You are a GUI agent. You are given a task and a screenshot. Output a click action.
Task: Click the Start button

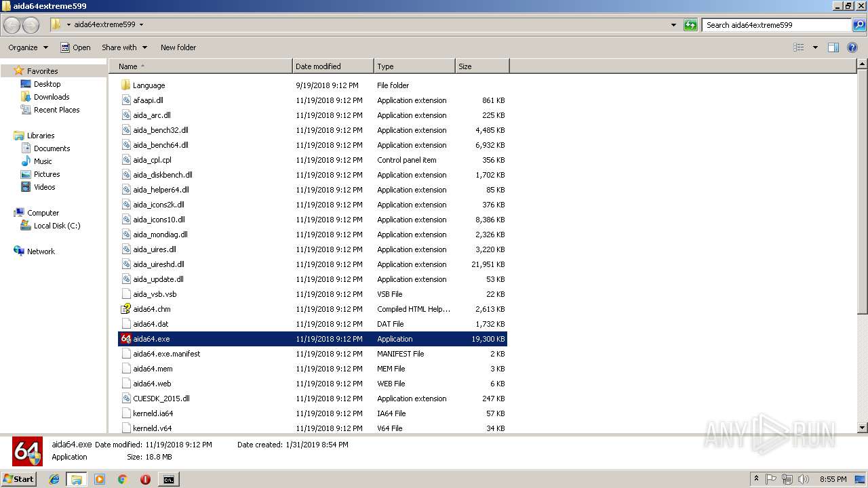(19, 479)
